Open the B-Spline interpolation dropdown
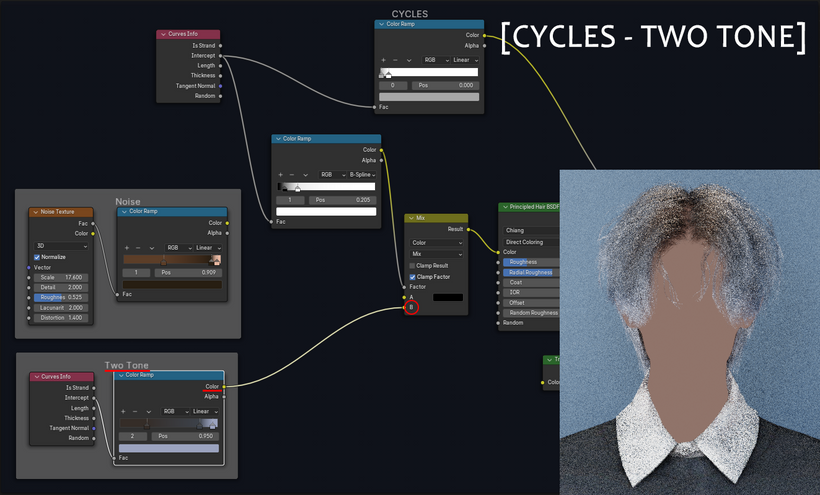Image resolution: width=820 pixels, height=495 pixels. tap(362, 175)
